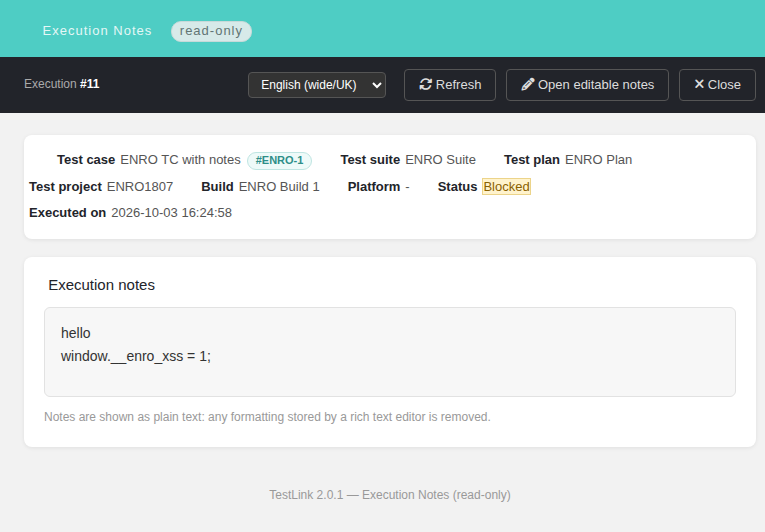Click the Blocked status label
765x532 pixels.
(x=506, y=187)
